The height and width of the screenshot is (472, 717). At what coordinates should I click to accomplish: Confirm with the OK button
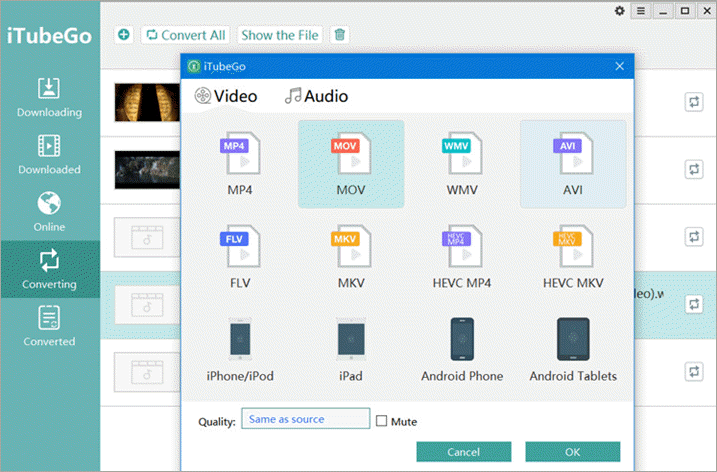[573, 452]
